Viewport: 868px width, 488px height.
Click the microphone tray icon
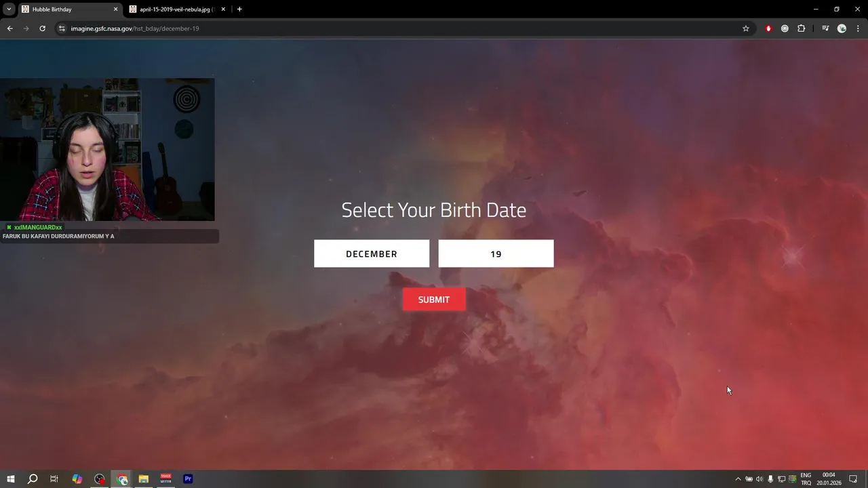tap(770, 479)
